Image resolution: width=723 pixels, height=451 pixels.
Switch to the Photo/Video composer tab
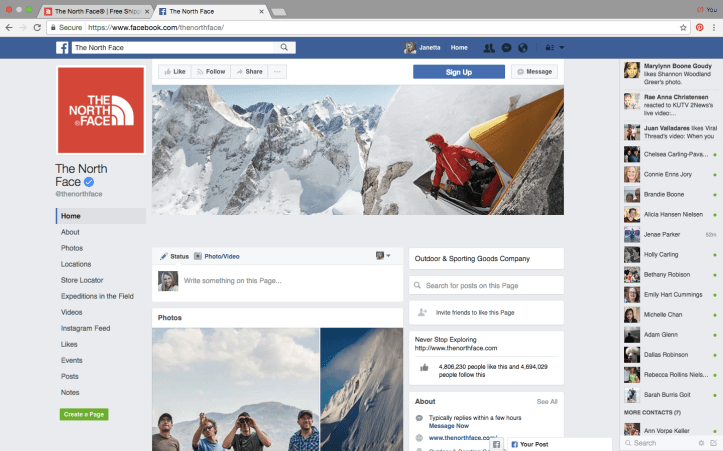coord(217,256)
